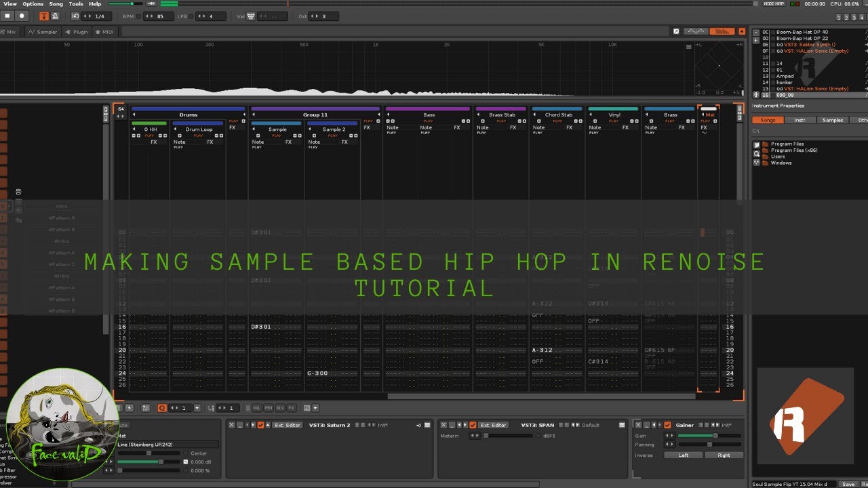Click the Gainer Inverse Left button
Image resolution: width=868 pixels, height=488 pixels.
[x=684, y=455]
